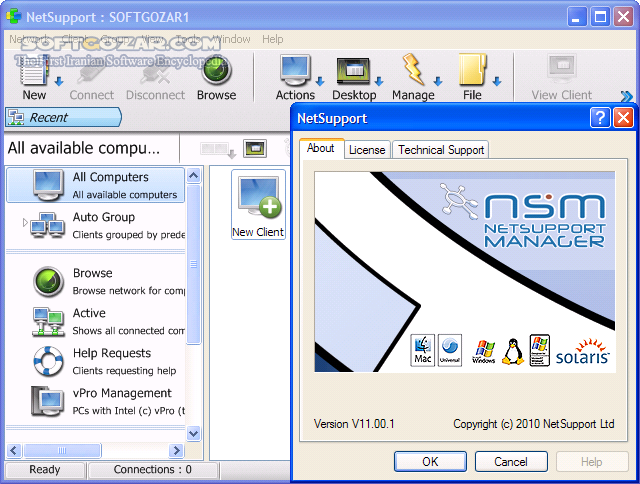Click the right arrow of horizontal scrollbar

click(x=176, y=451)
